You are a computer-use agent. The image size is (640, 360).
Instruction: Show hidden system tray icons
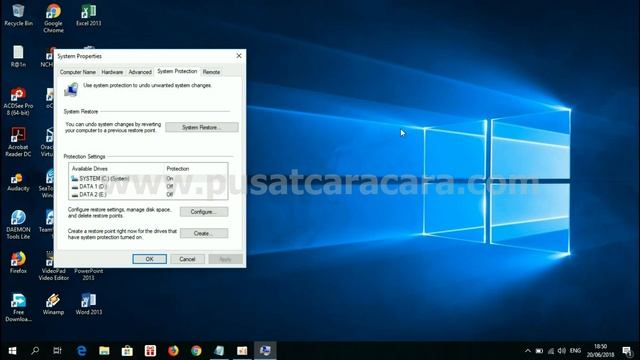(528, 351)
